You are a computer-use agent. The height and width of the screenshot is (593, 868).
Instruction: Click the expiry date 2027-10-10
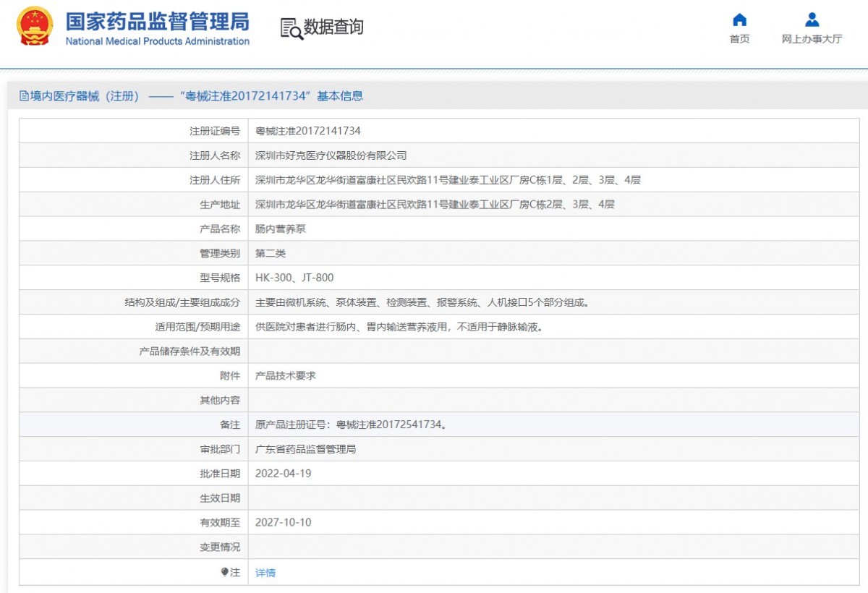pyautogui.click(x=284, y=522)
